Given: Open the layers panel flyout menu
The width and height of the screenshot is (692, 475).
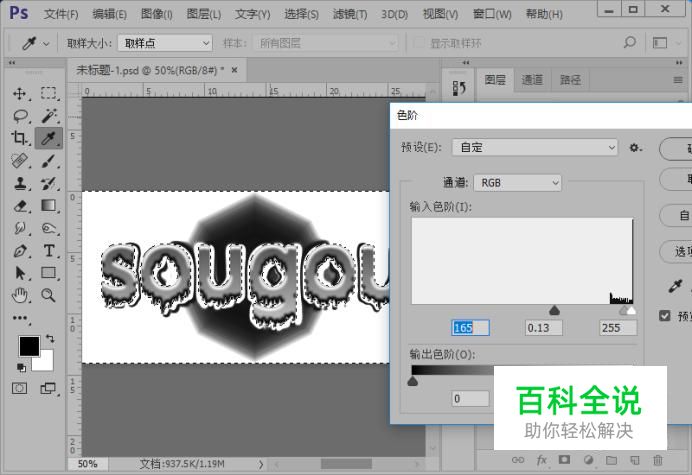Looking at the screenshot, I should 678,80.
